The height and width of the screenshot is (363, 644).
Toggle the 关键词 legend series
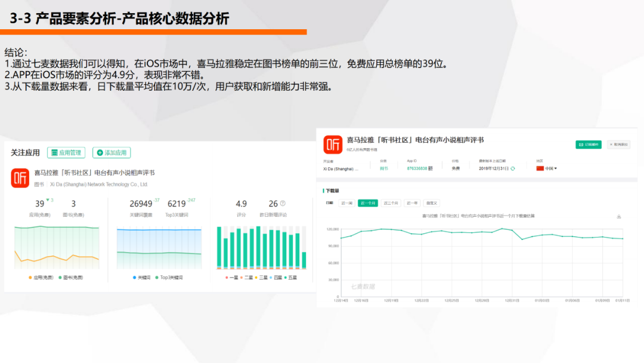141,278
